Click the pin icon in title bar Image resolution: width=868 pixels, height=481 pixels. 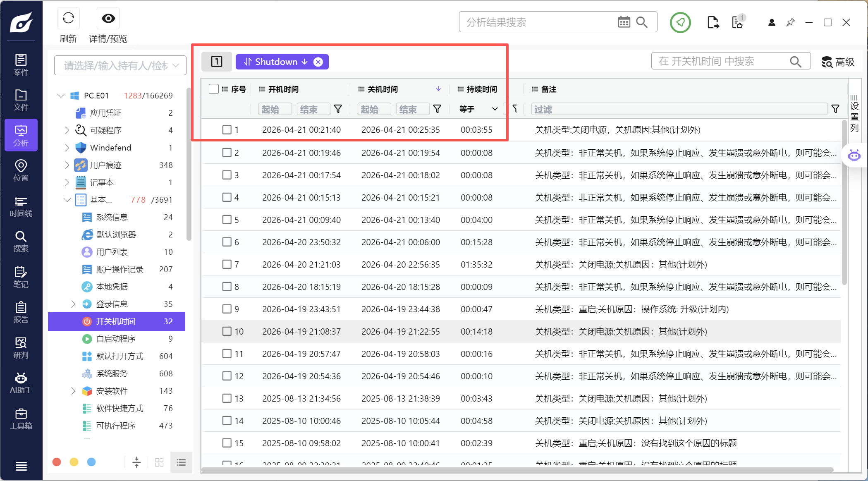tap(790, 22)
